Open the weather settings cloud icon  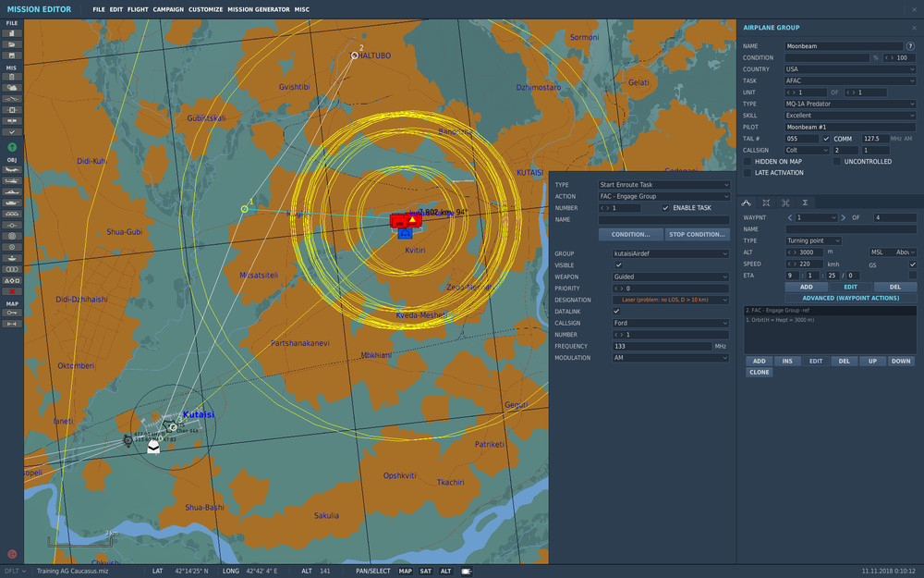click(12, 87)
